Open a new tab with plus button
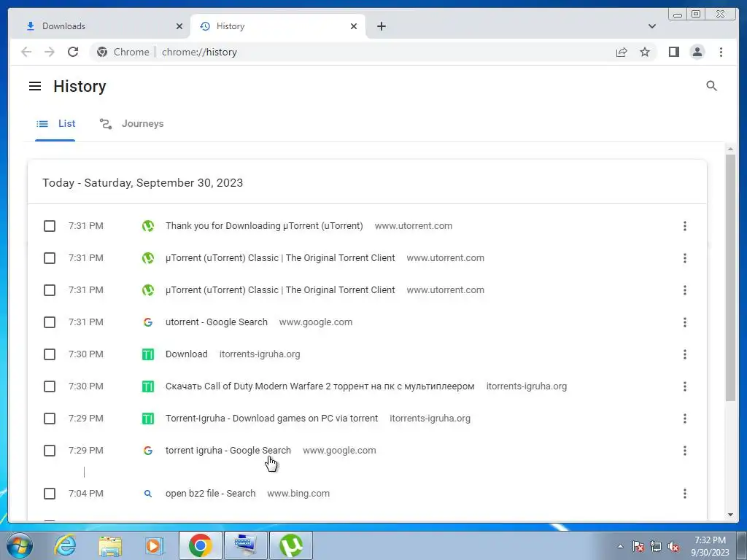 click(381, 26)
